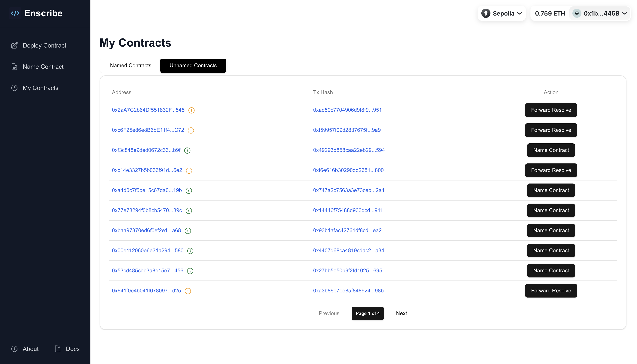Open address 0x53cd485cbb3a8e15e7...456
Viewport: 637px width, 364px height.
tap(148, 270)
